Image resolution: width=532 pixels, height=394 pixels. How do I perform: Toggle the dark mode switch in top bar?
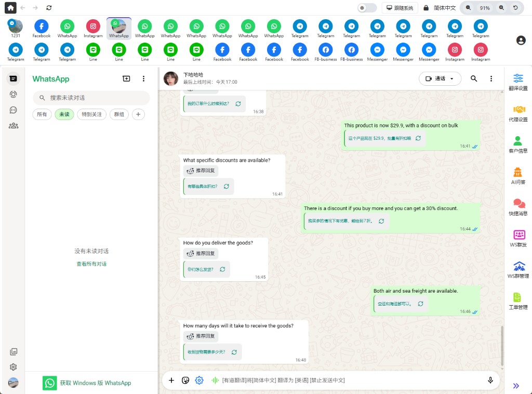pos(367,8)
